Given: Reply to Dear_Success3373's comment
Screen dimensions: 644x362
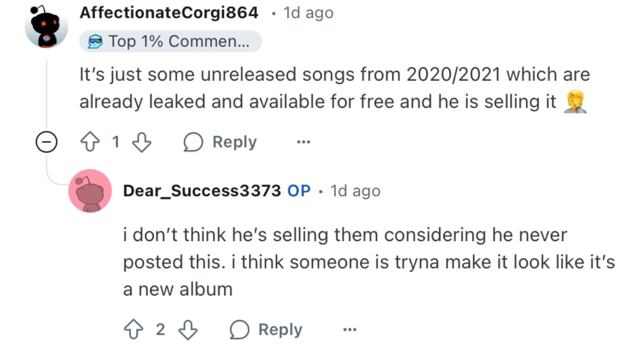Looking at the screenshot, I should pyautogui.click(x=266, y=329).
